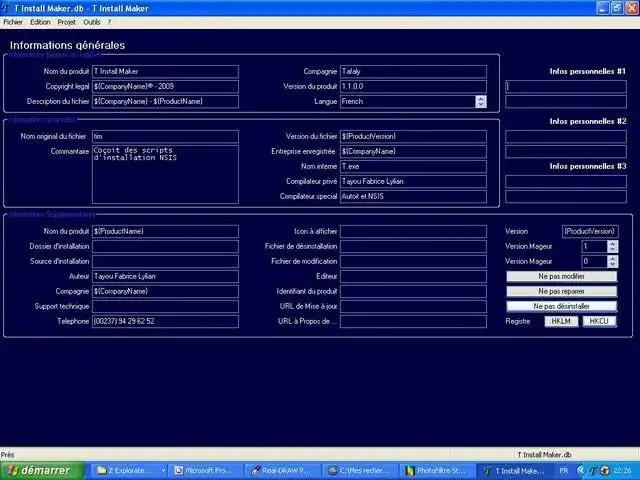Switch to Real-DRAW taskbar button
This screenshot has height=480, width=640.
click(x=282, y=471)
